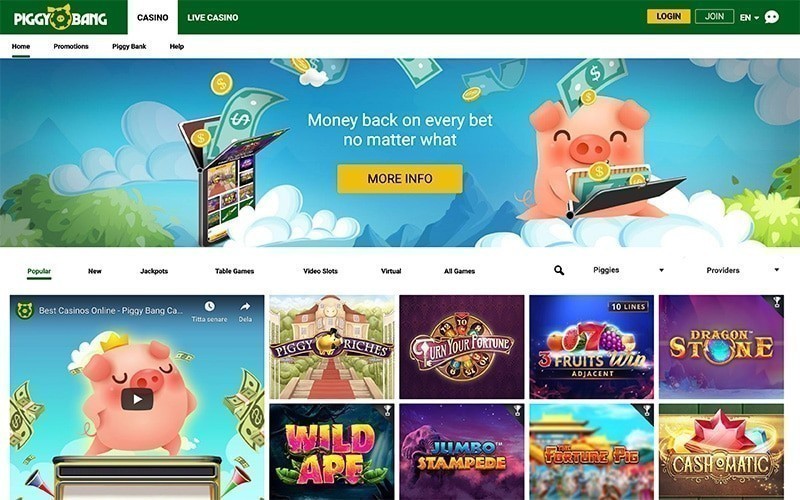
Task: Select the Jackpots game category
Action: 154,271
